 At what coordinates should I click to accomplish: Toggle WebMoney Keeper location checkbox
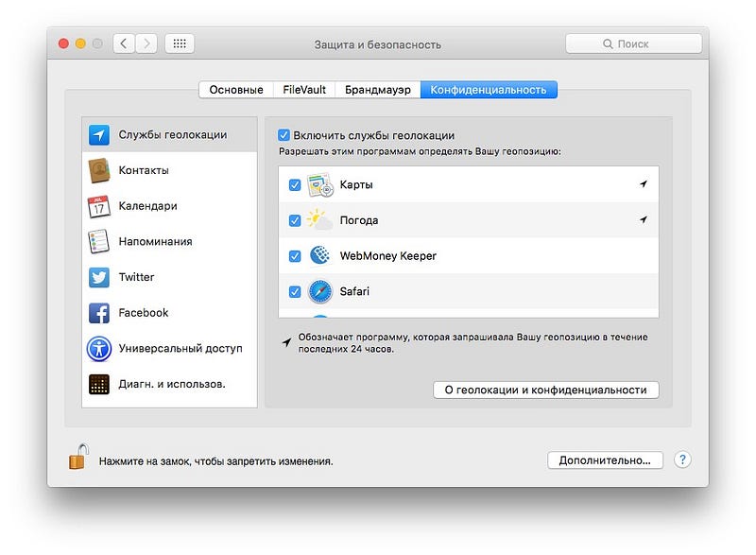295,256
